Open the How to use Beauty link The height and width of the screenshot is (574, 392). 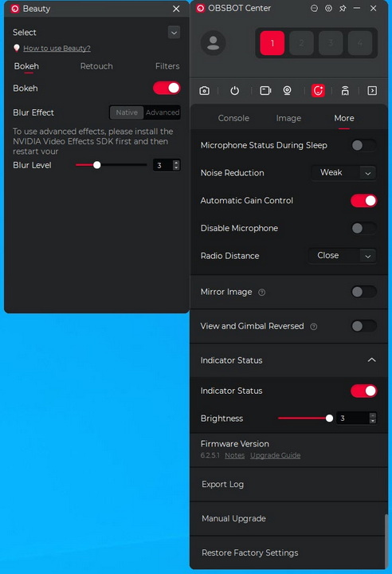57,49
